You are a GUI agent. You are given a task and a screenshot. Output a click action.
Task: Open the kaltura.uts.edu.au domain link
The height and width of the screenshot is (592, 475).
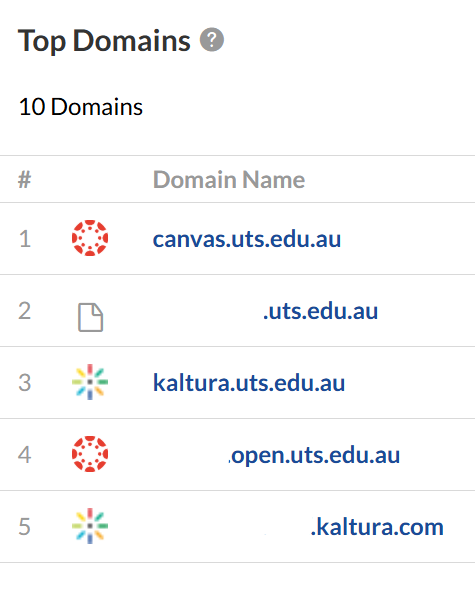[249, 383]
